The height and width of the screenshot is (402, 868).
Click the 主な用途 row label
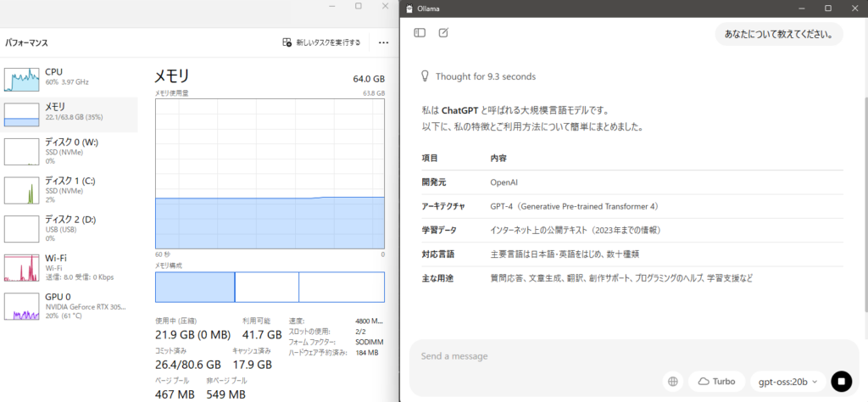437,278
